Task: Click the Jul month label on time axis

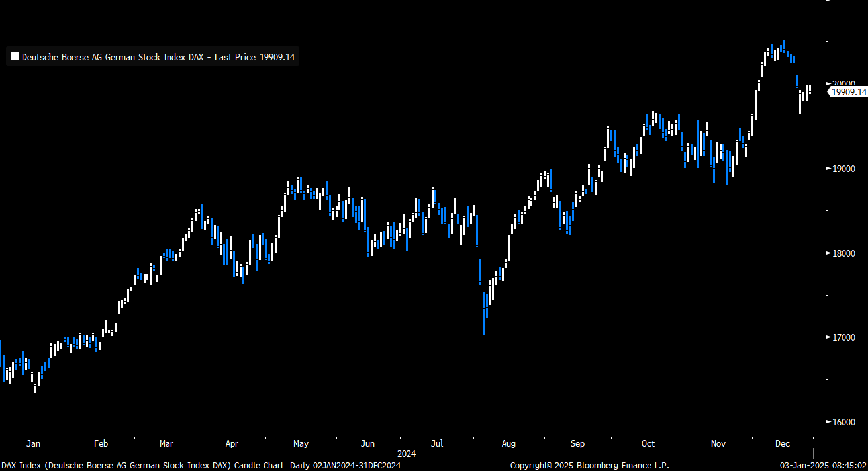Action: 436,444
